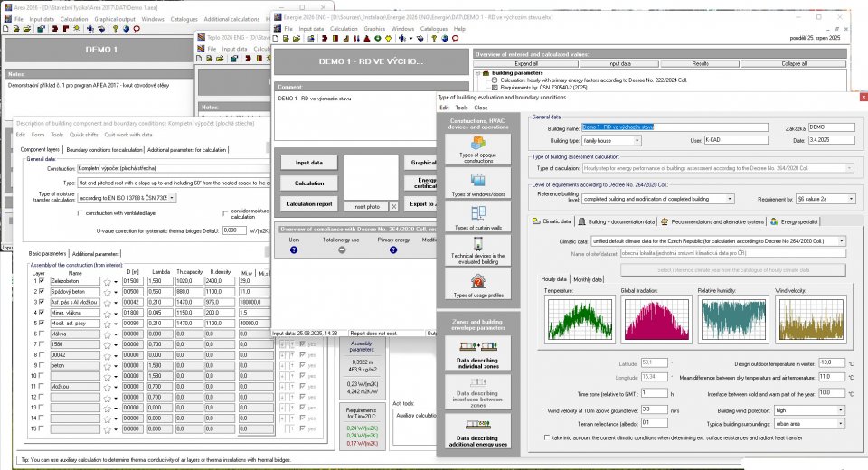
Task: Toggle checkbox for layer 1 Zelezobeton
Action: 41,281
